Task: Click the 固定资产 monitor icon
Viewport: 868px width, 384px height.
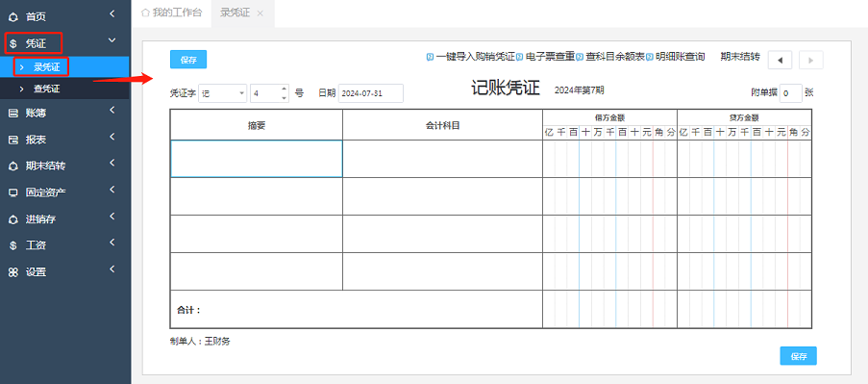Action: (x=13, y=192)
